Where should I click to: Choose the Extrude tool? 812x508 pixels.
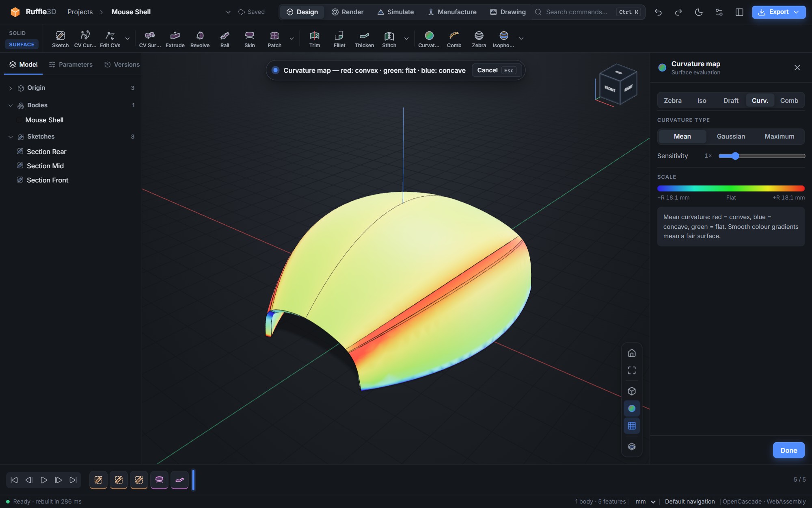175,39
